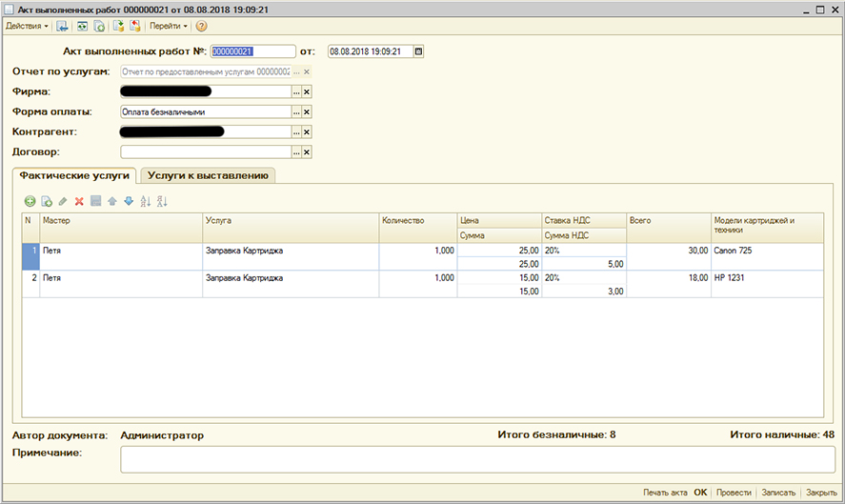Sort table rows ascending
845x504 pixels.
click(x=146, y=201)
